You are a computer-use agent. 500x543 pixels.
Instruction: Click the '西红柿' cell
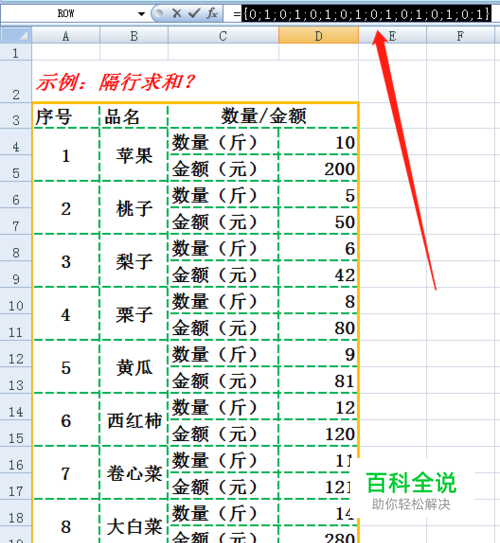coord(134,420)
